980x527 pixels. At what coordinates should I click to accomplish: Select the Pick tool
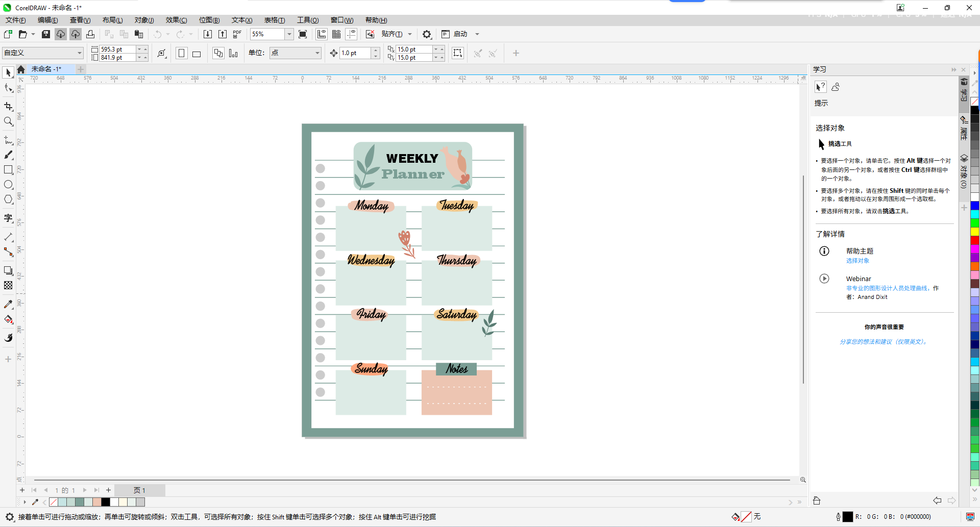[x=8, y=72]
